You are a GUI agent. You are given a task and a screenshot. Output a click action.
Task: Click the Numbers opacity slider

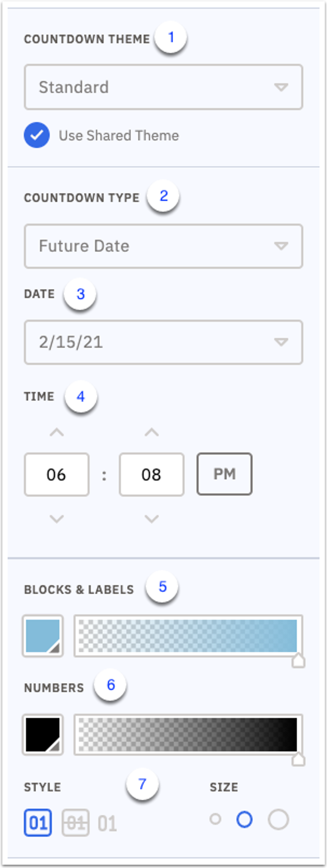point(188,735)
